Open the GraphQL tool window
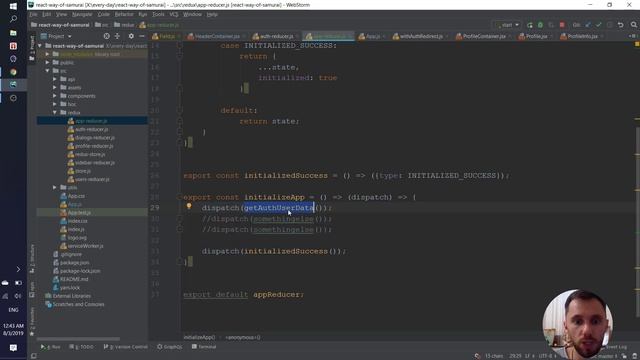 [x=170, y=347]
